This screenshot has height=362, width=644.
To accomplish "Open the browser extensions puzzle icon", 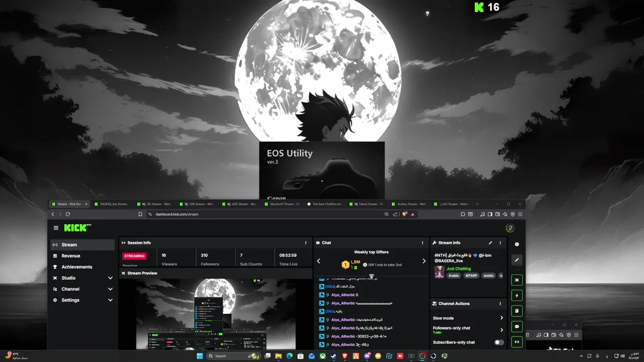I will 463,214.
